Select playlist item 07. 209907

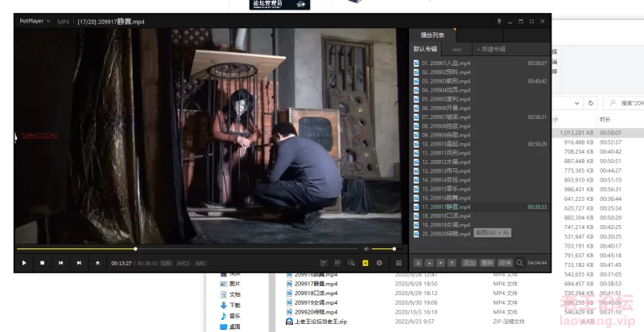pyautogui.click(x=480, y=117)
